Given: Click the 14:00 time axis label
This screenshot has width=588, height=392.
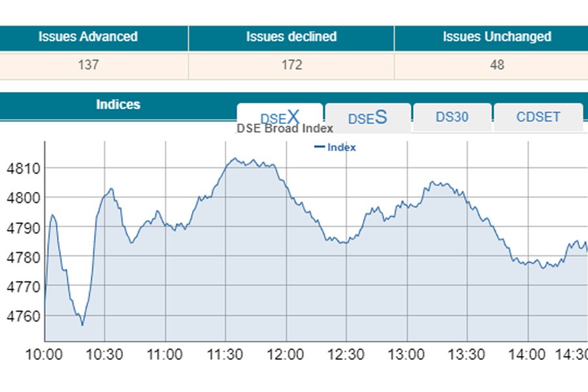Looking at the screenshot, I should click(x=527, y=355).
